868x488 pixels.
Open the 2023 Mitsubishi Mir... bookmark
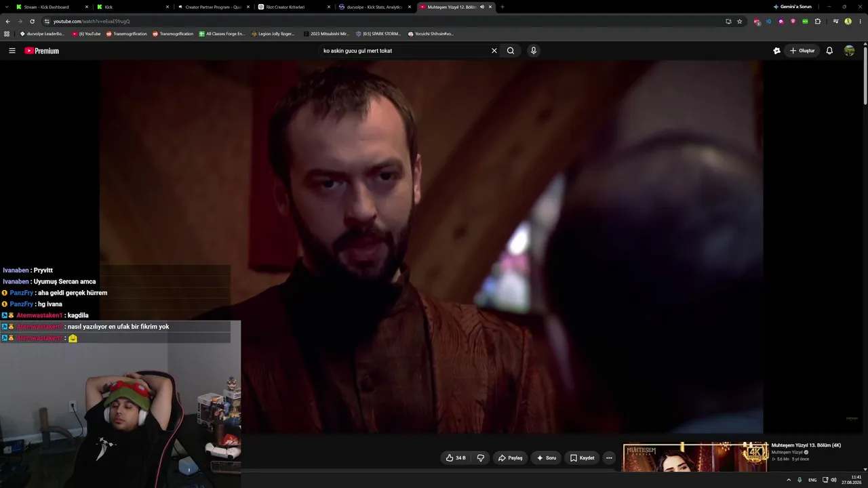coord(326,33)
